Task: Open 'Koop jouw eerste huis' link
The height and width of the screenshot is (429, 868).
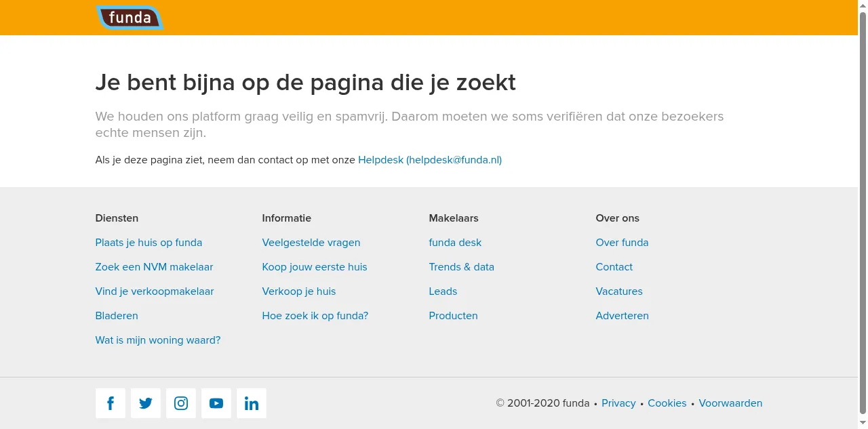Action: (x=315, y=267)
